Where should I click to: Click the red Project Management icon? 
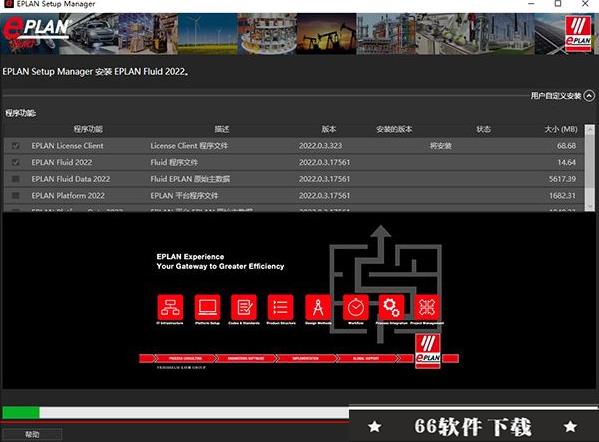[427, 307]
